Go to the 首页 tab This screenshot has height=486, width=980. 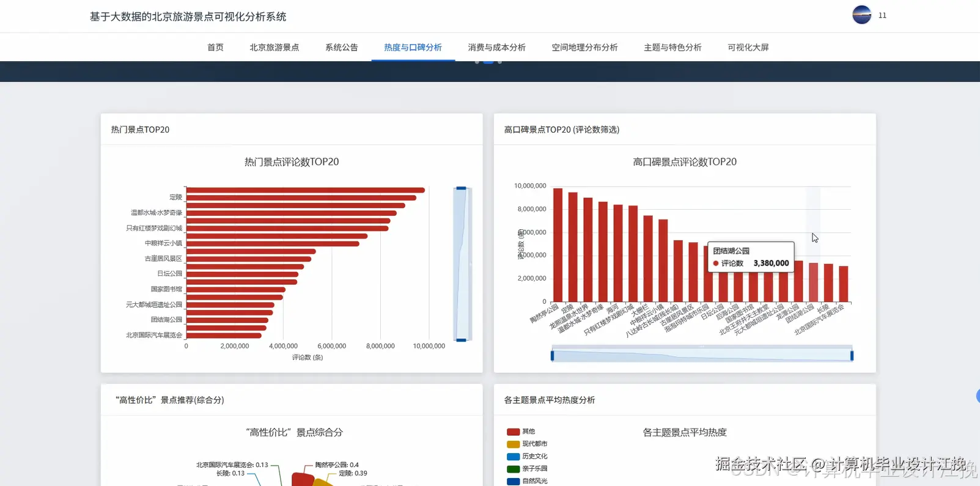[215, 47]
